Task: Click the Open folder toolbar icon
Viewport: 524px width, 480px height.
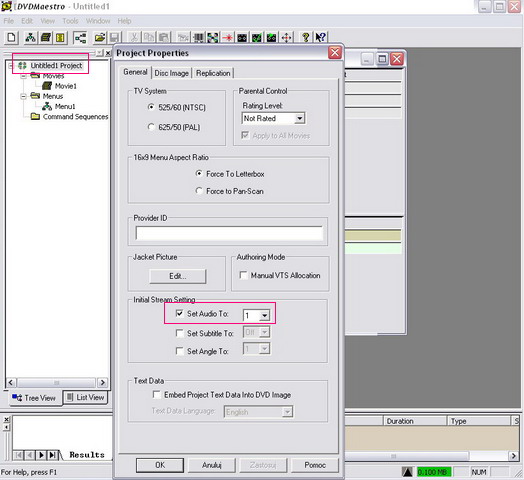Action: click(100, 37)
